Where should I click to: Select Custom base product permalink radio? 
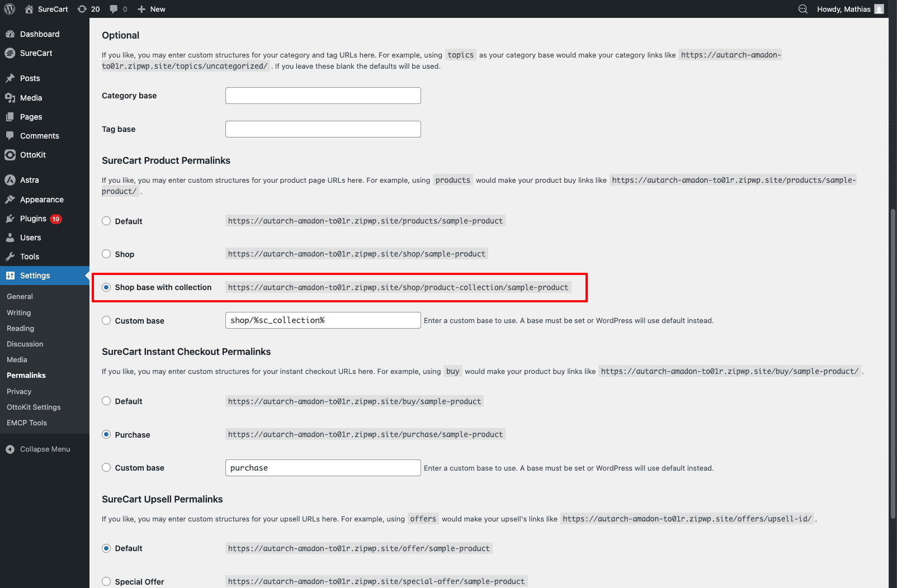coord(106,320)
